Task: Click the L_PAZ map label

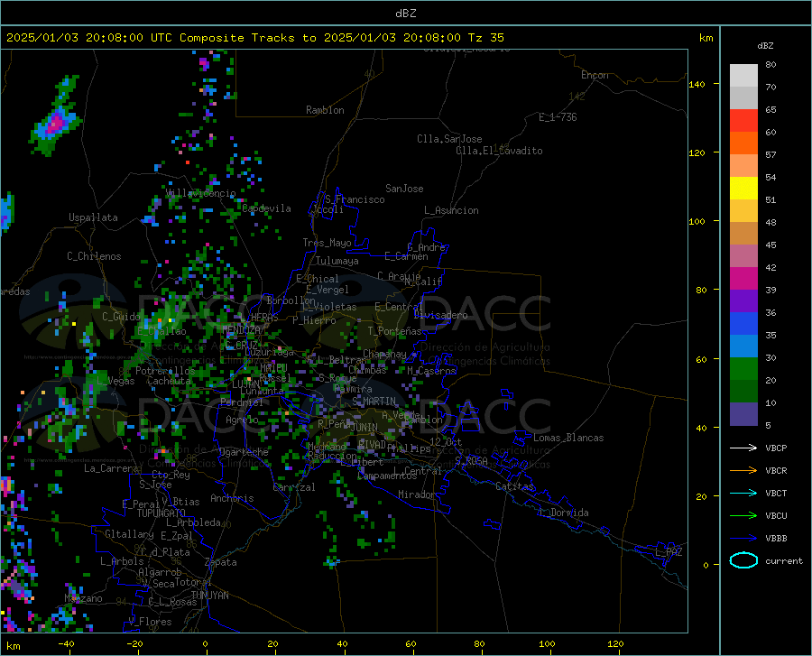Action: pyautogui.click(x=669, y=552)
